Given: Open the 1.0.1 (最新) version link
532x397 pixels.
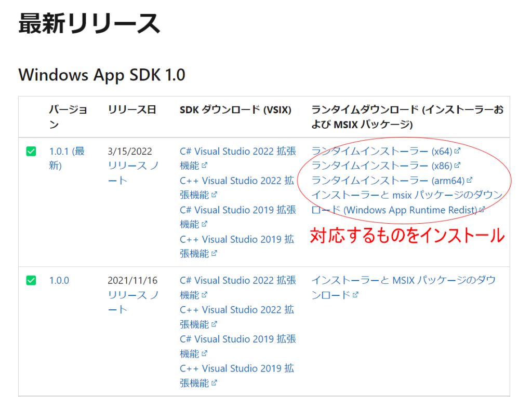Looking at the screenshot, I should click(67, 158).
